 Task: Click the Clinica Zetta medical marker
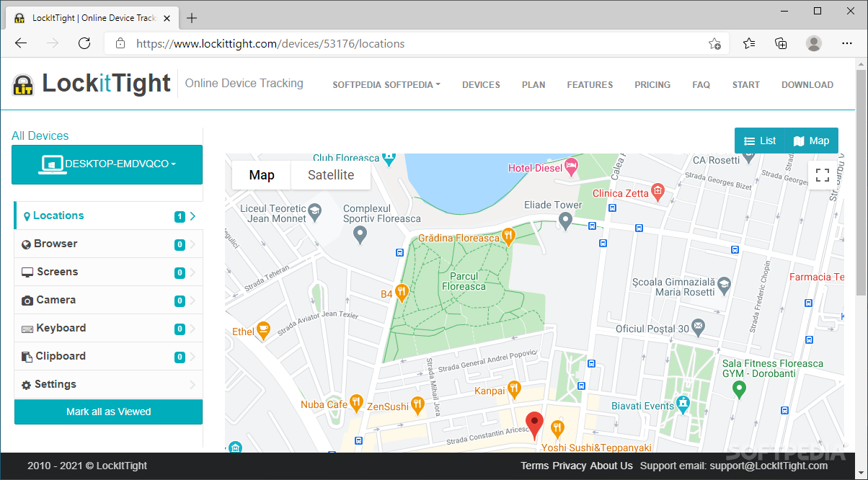point(657,191)
